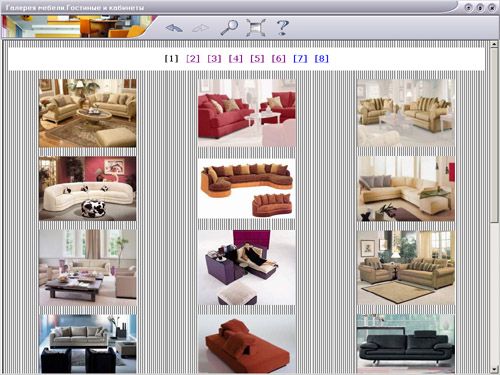Click the grayed forward arrow icon
Screen dimensions: 500x375
(x=201, y=28)
